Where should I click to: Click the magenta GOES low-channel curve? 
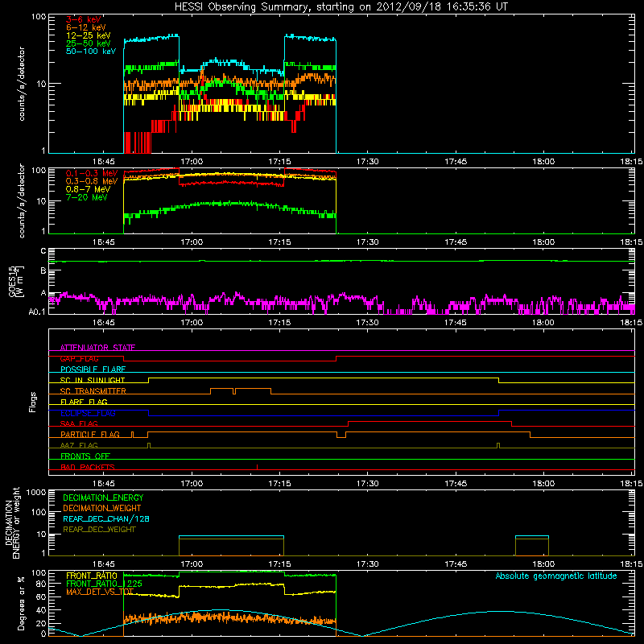tap(341, 303)
